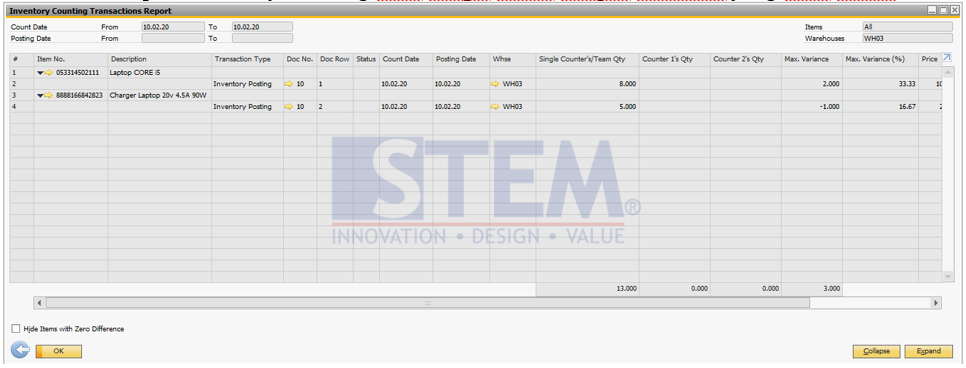Open WH03 warehouse link arrow in row 2
Image resolution: width=966 pixels, height=368 pixels.
(496, 84)
